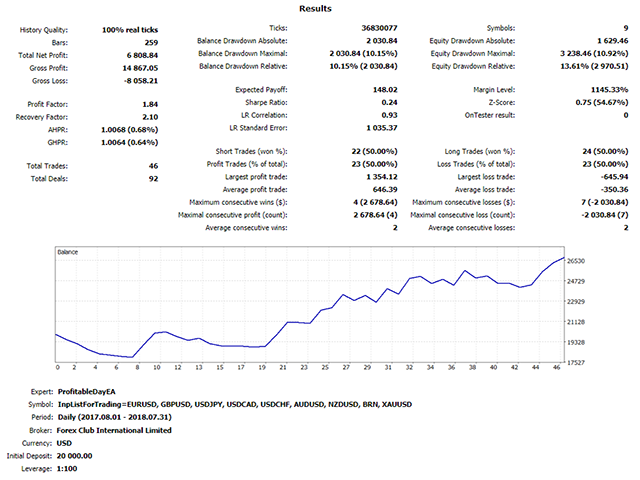Image resolution: width=640 pixels, height=480 pixels.
Task: Click the InpListForTrading symbol list text
Action: pos(235,404)
